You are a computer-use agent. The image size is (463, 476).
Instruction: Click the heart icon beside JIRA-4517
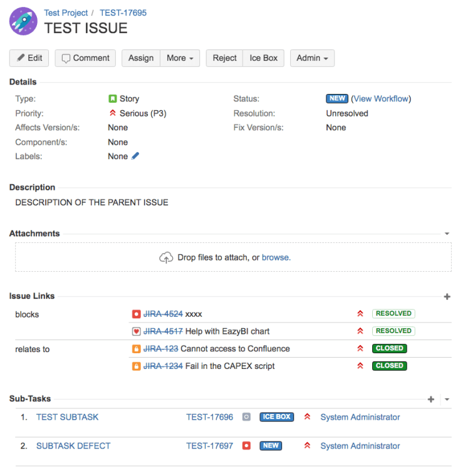[x=136, y=331]
